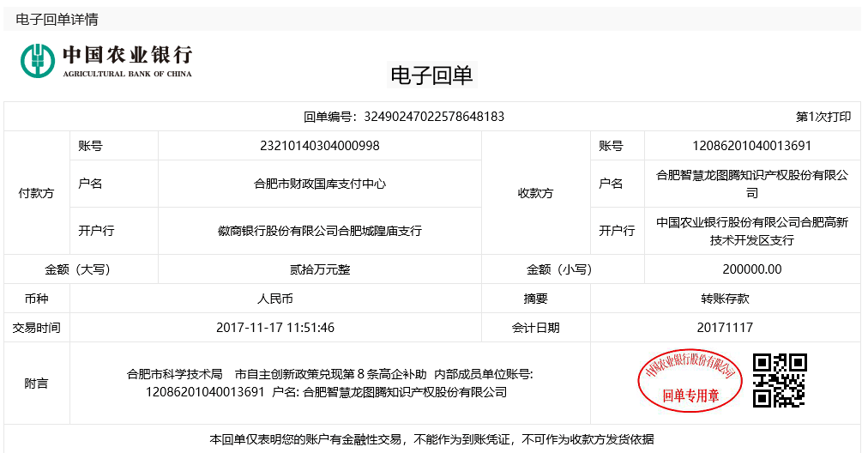Click payee account number 12086201040013691
Viewport: 868px width, 453px height.
click(751, 146)
